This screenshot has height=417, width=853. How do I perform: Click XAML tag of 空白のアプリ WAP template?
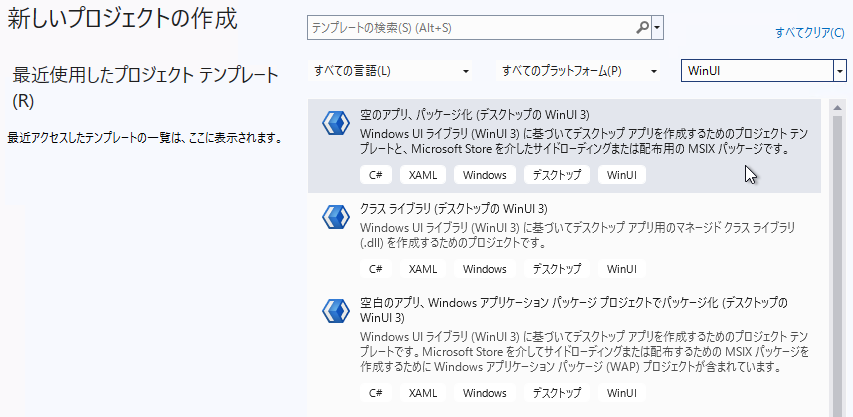pos(423,393)
